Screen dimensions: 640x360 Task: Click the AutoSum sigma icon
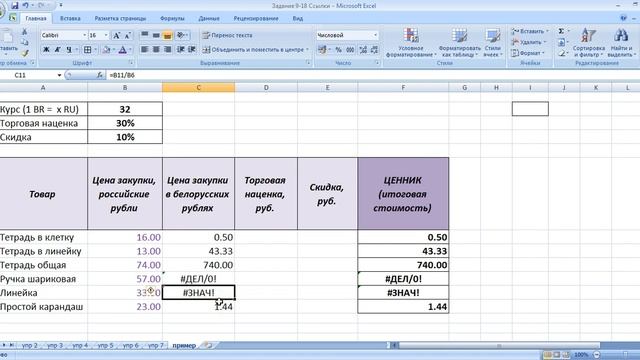pos(562,31)
